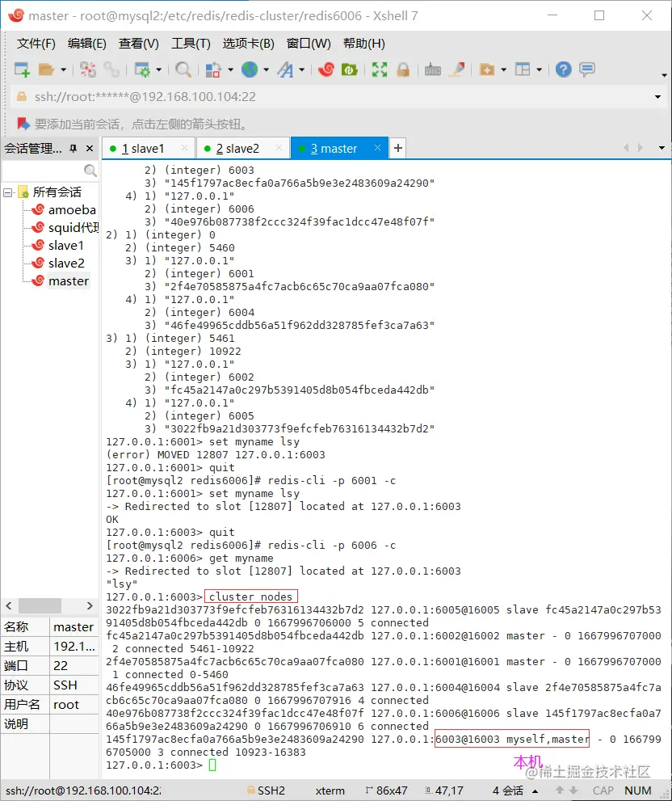The width and height of the screenshot is (672, 801).
Task: Open the 选项卡(B) menu
Action: [248, 44]
